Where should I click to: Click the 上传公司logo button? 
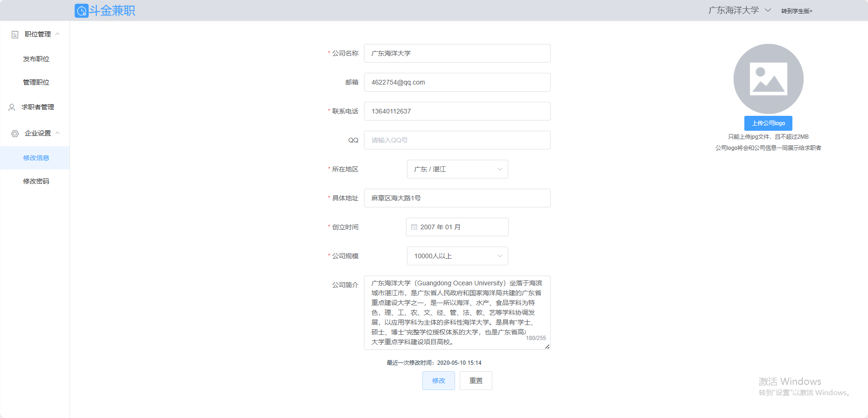tap(768, 123)
